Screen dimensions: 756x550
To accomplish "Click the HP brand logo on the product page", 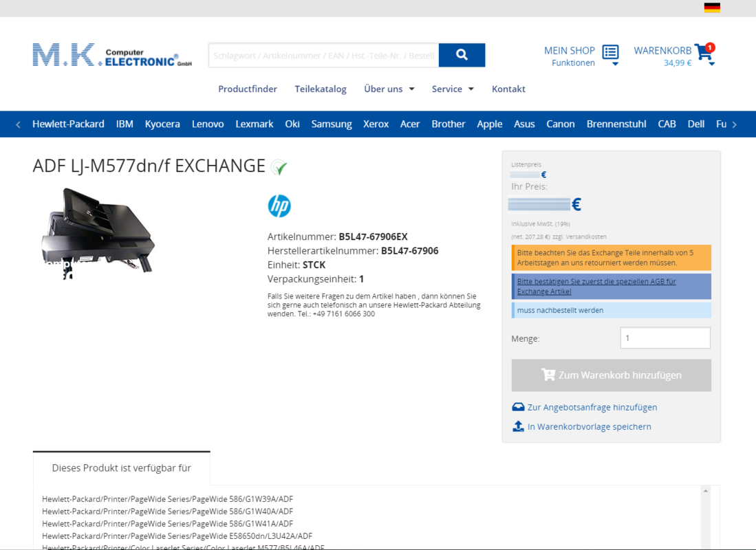I will (x=278, y=206).
